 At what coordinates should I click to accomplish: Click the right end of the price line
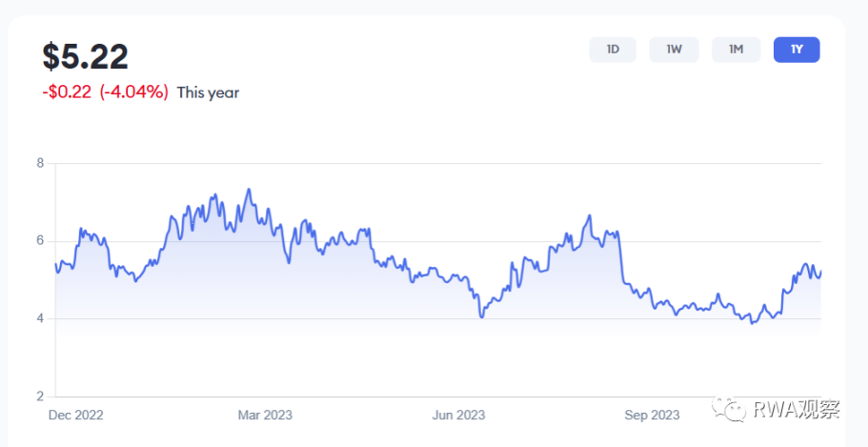tap(820, 273)
